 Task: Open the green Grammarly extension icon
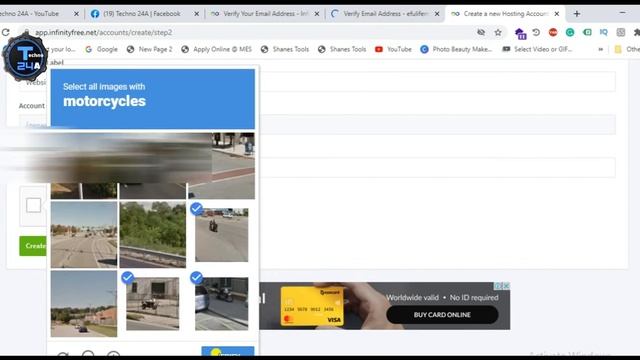coord(570,32)
